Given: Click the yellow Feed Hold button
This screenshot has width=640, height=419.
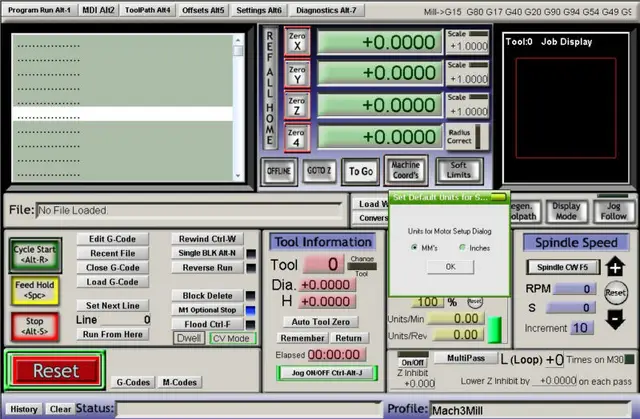Looking at the screenshot, I should 35,291.
